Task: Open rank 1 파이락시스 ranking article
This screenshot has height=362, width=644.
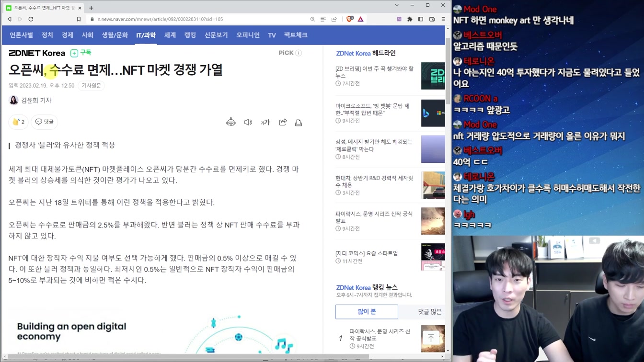Action: pos(380,335)
